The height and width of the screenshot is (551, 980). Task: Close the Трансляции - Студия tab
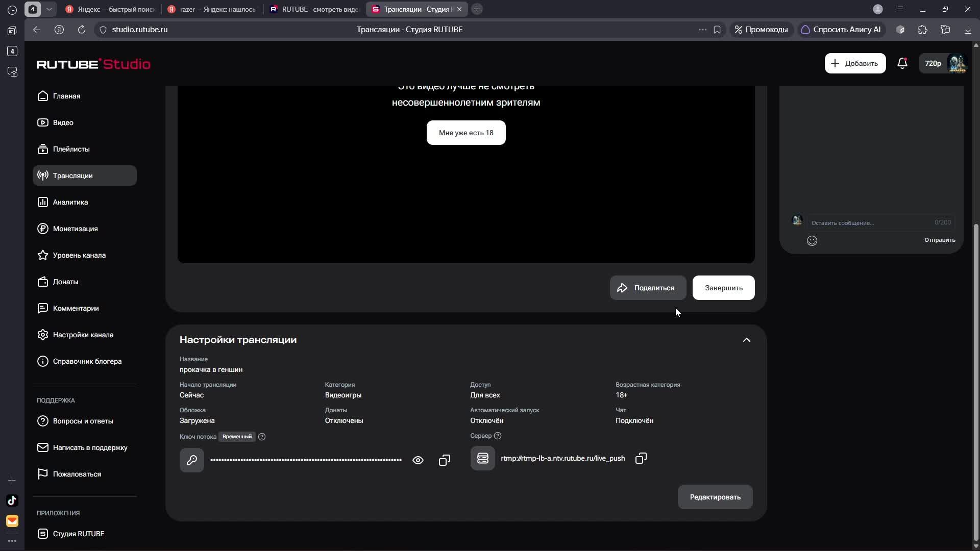459,9
